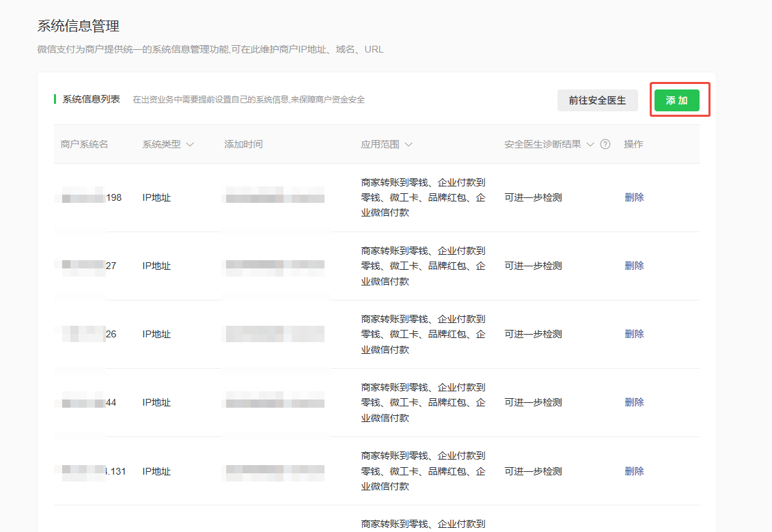Expand the 系统类型 column filter
The width and height of the screenshot is (772, 532).
190,145
